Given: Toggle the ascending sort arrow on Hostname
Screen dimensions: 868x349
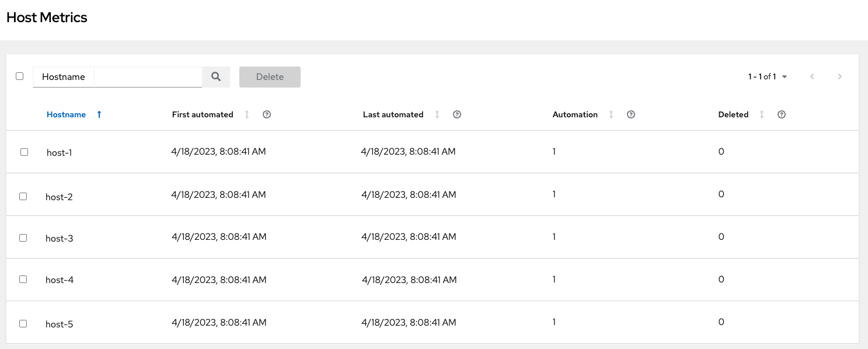Looking at the screenshot, I should pyautogui.click(x=99, y=114).
